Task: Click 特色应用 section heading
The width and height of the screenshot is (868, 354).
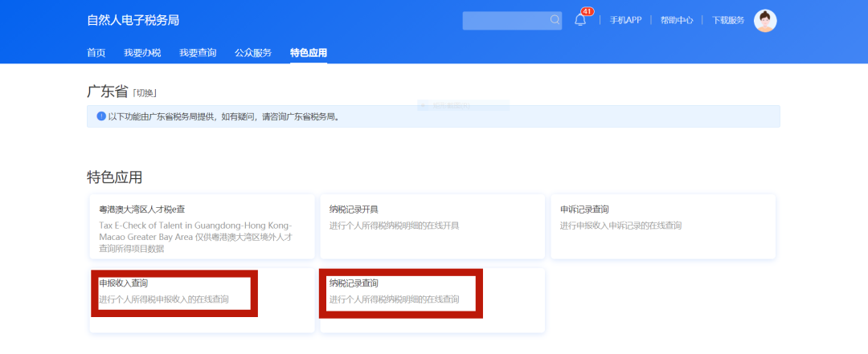Action: coord(115,177)
